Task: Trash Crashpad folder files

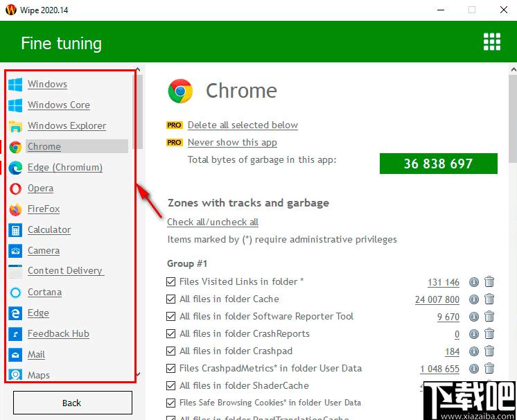Action: (489, 351)
